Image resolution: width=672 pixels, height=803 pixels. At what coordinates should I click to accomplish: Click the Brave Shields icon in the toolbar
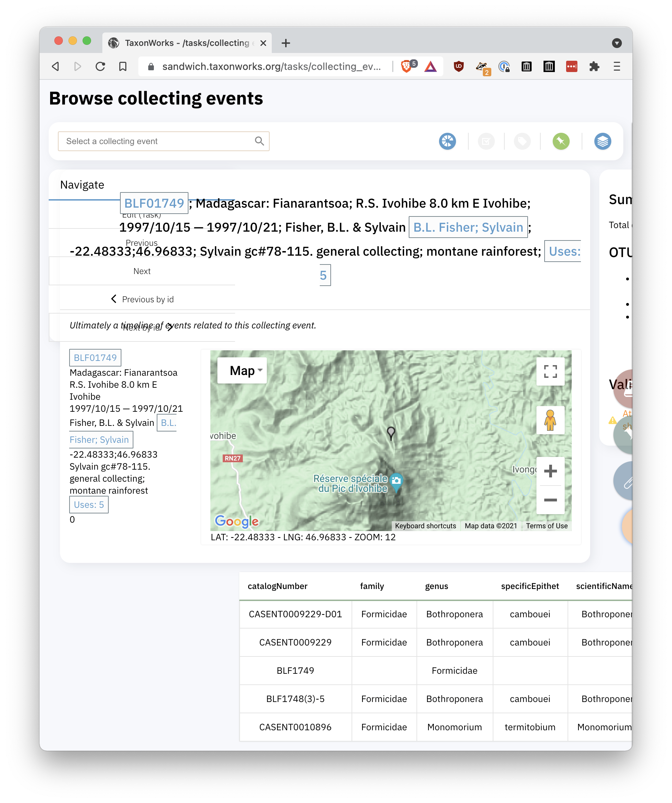tap(406, 66)
